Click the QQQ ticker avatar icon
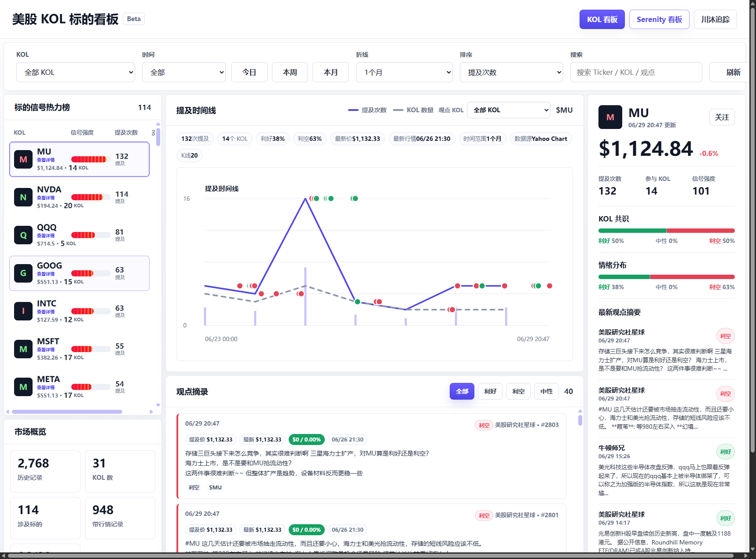The width and height of the screenshot is (756, 559). (x=23, y=235)
